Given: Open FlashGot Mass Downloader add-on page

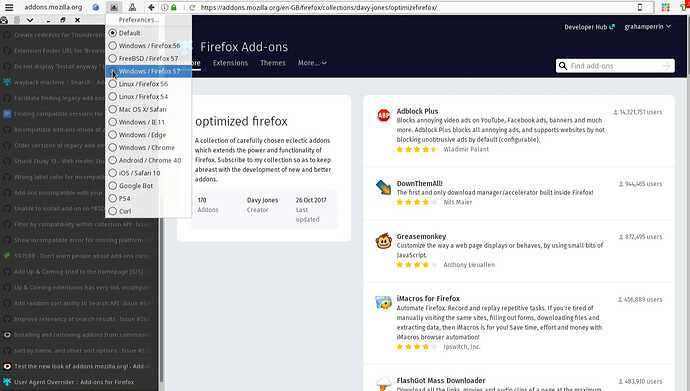Looking at the screenshot, I should pyautogui.click(x=441, y=381).
